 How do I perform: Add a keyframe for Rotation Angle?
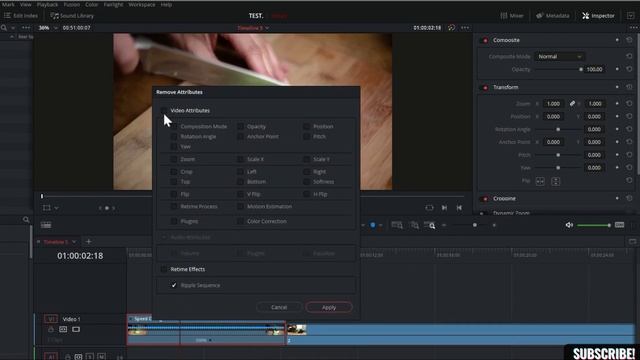pos(617,129)
